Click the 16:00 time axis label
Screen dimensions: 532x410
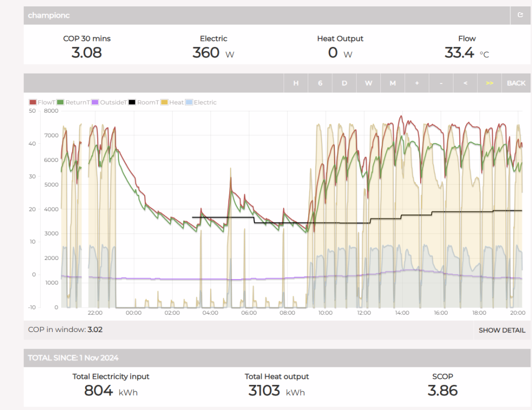point(441,313)
